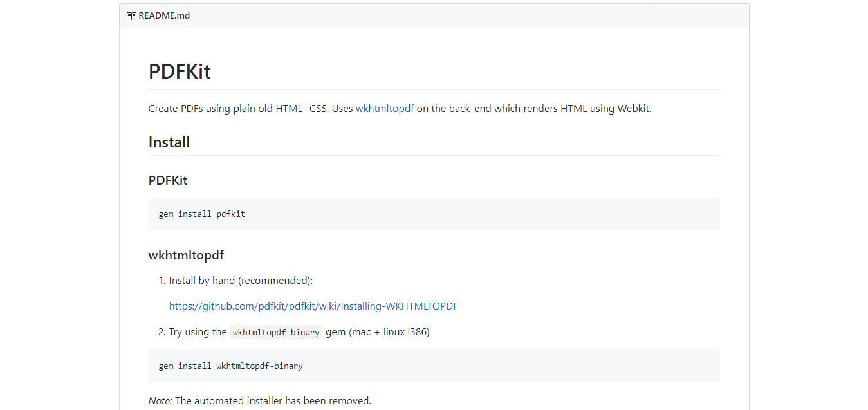Open the Installing-WKHTMLTOPDF wiki link
This screenshot has width=868, height=410.
click(x=313, y=306)
